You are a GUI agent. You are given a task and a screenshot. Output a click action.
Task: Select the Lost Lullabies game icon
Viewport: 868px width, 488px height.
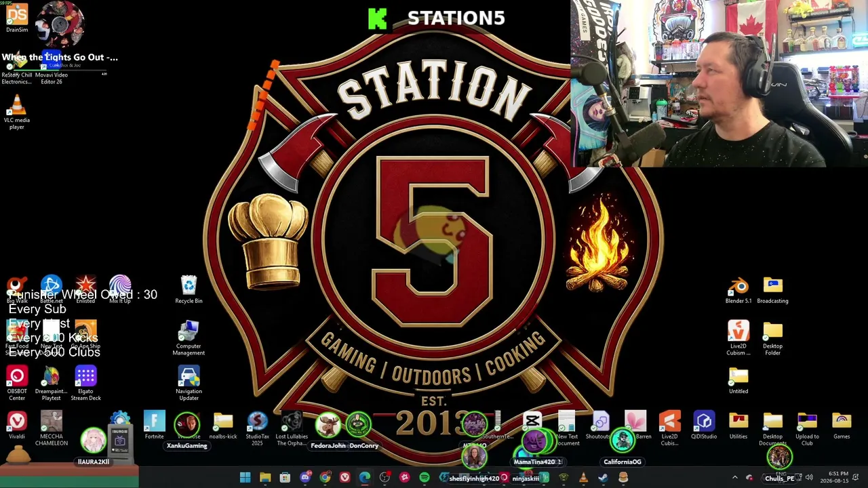click(x=292, y=429)
